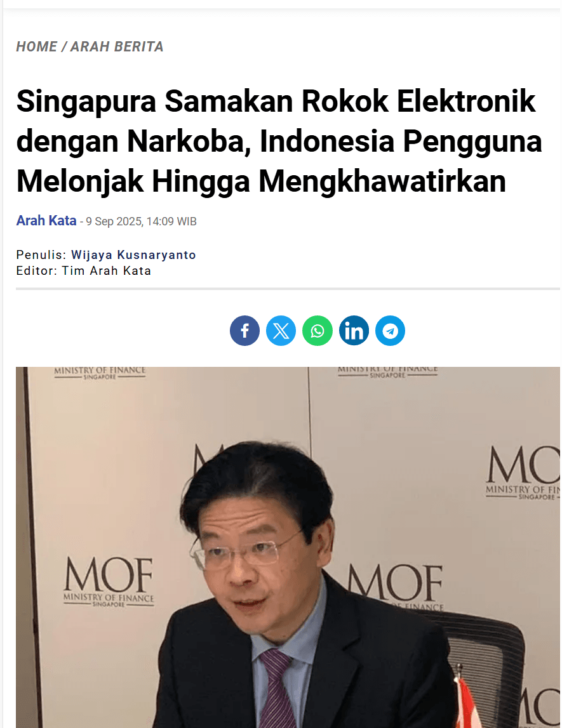Click the 9 Sep 2025 timestamp
Viewport: 562px width, 728px height.
point(141,222)
